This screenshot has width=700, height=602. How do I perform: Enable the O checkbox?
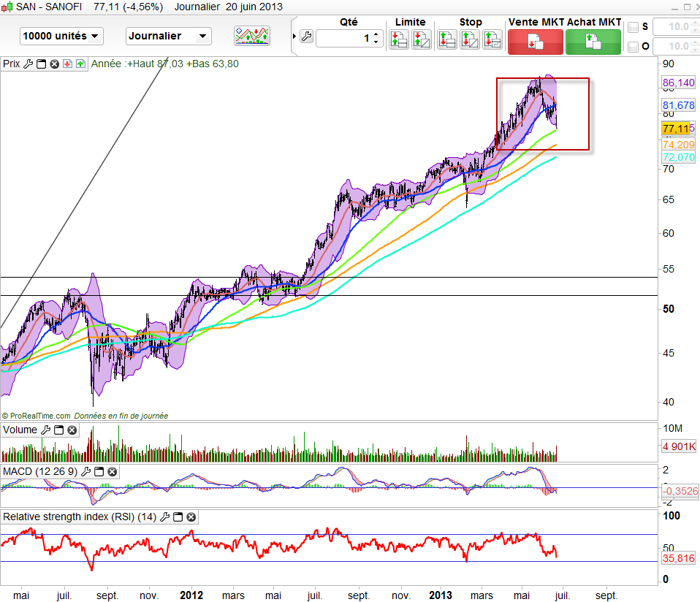point(633,47)
